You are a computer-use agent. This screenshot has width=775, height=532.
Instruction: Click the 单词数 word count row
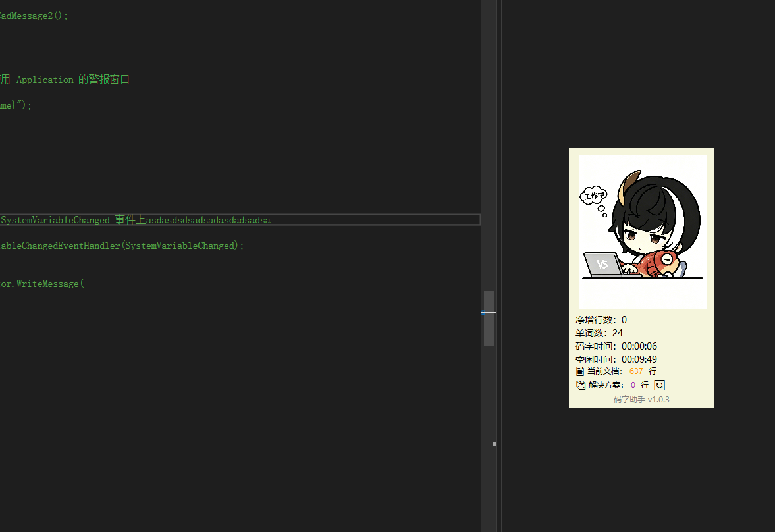pos(599,332)
